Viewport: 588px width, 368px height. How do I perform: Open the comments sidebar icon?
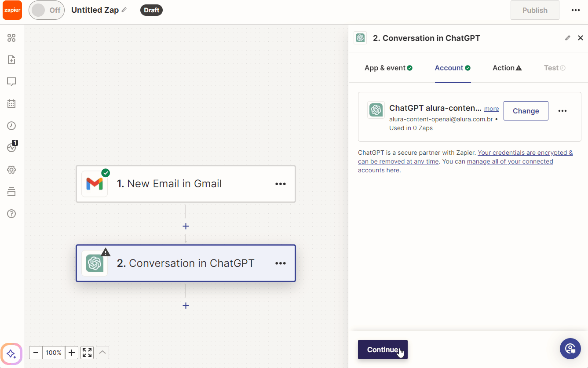[x=11, y=82]
